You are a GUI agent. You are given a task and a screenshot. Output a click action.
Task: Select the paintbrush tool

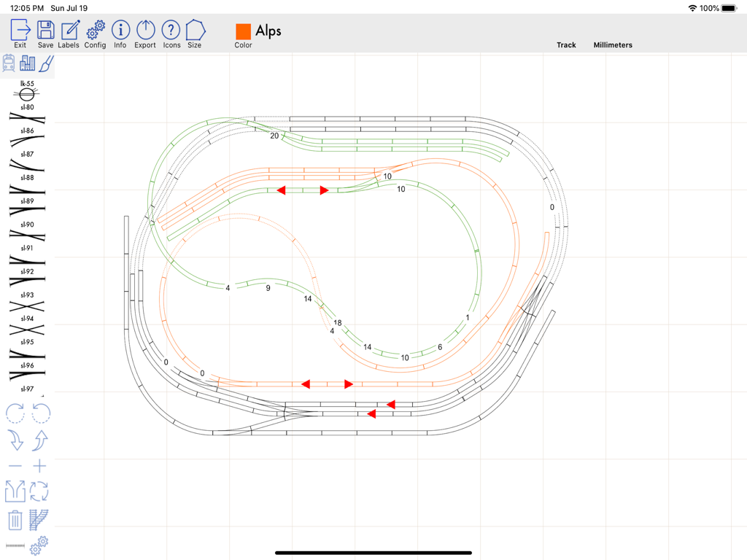[46, 63]
